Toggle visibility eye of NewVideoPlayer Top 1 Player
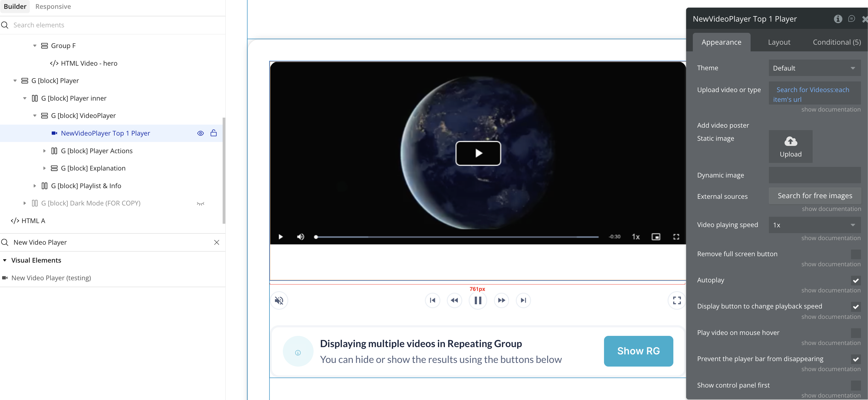The width and height of the screenshot is (868, 400). coord(200,133)
